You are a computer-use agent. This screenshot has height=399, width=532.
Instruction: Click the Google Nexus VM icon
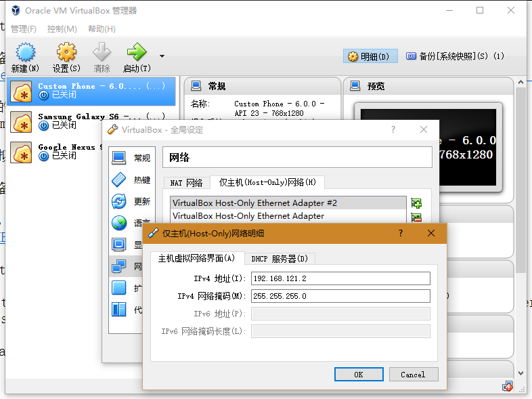point(21,153)
